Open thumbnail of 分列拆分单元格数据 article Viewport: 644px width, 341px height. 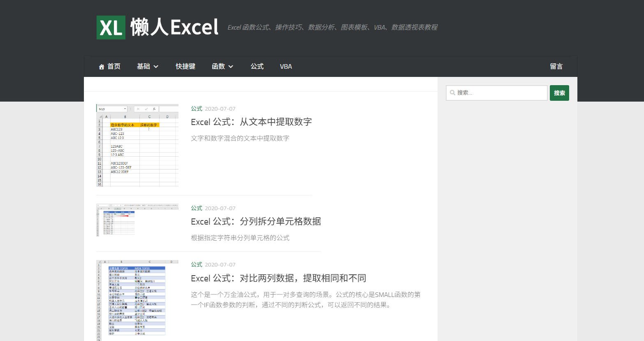tap(137, 220)
